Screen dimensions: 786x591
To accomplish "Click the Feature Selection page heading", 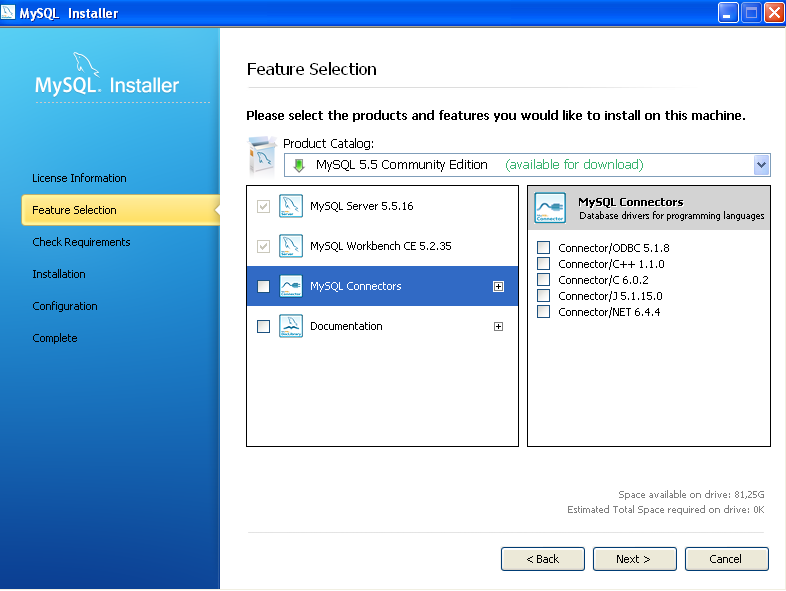I will coord(311,69).
